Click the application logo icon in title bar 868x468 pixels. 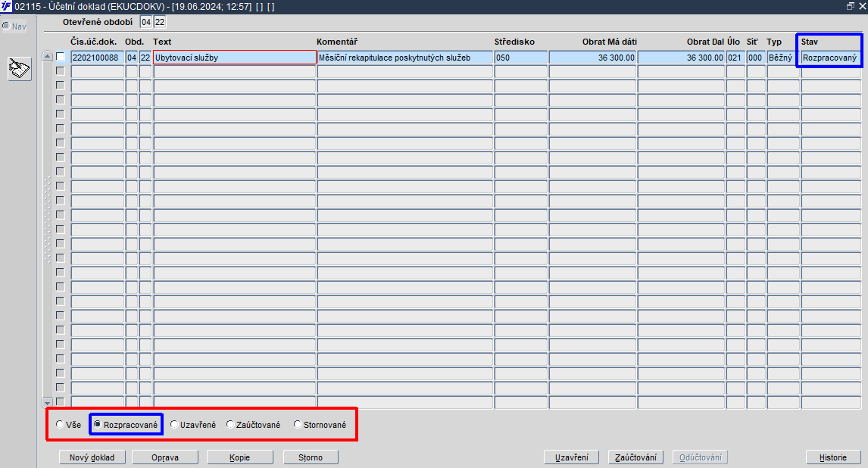tap(6, 7)
